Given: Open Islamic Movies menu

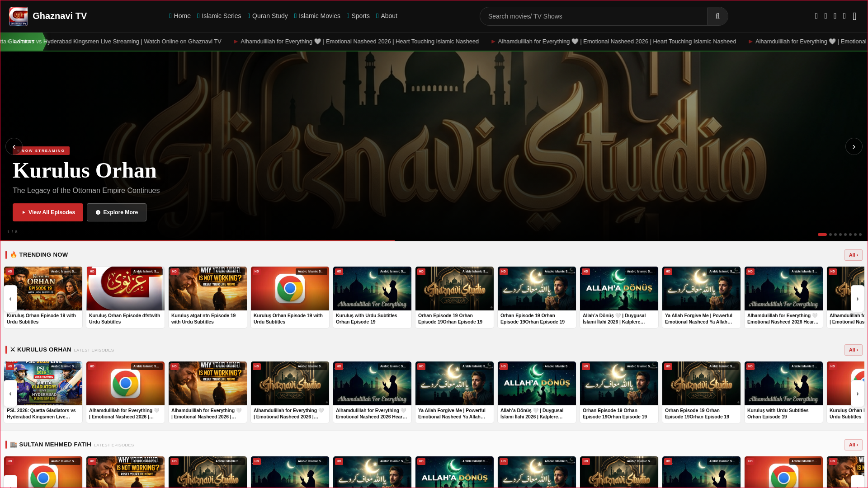Looking at the screenshot, I should click(317, 16).
